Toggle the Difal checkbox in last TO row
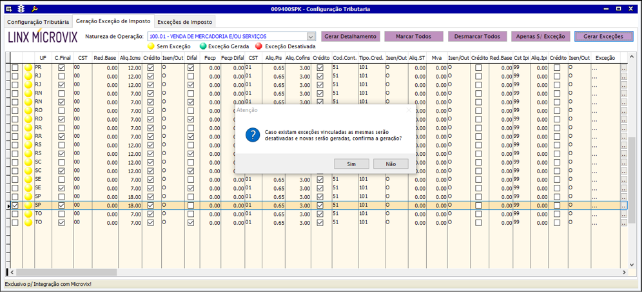 191,223
